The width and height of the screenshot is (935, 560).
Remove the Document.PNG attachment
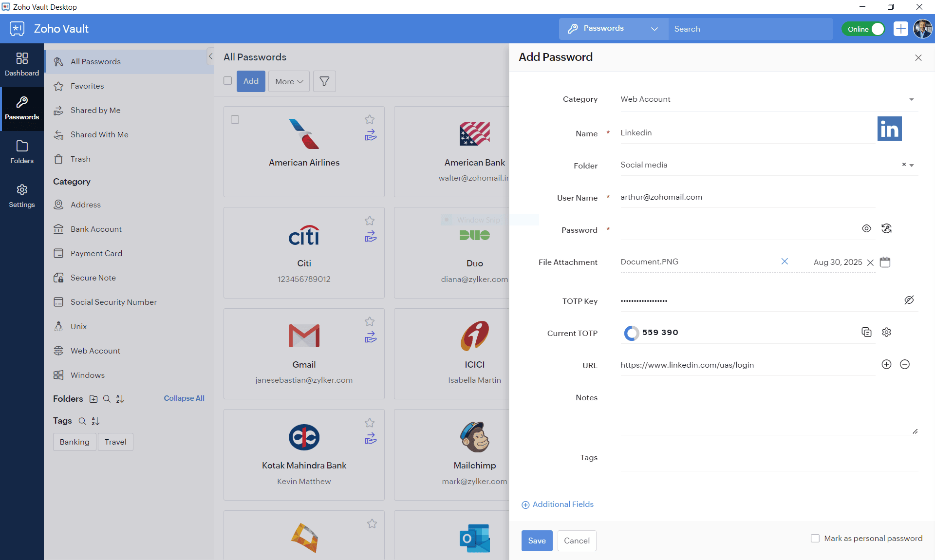tap(785, 261)
